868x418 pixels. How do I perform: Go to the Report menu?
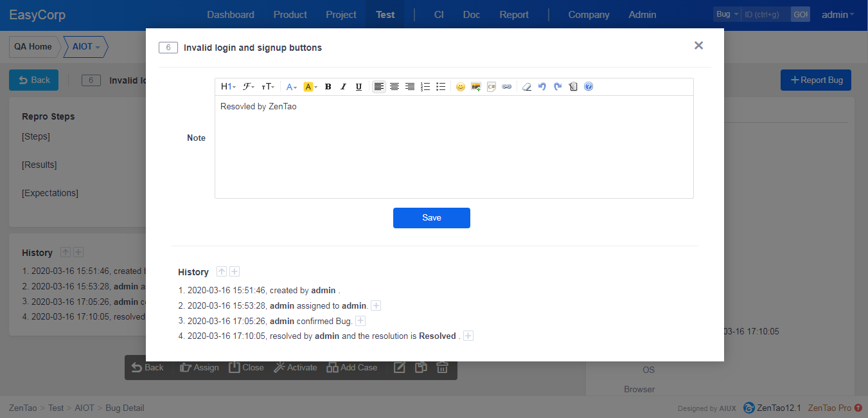(514, 15)
